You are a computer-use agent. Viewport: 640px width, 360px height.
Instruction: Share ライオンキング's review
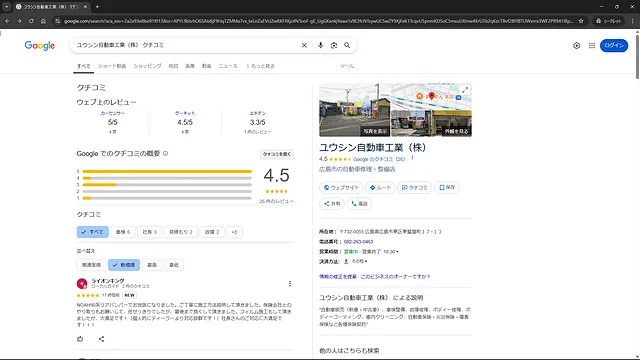pyautogui.click(x=101, y=339)
